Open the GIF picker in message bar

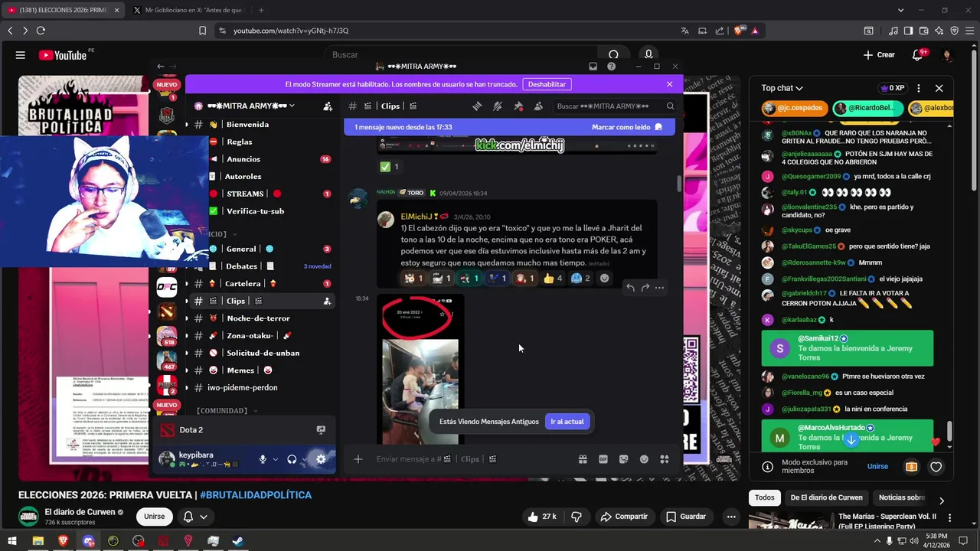click(603, 459)
